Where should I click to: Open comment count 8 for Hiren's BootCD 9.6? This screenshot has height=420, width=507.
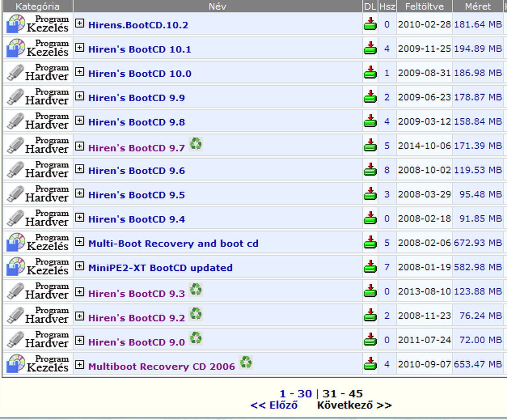click(387, 170)
